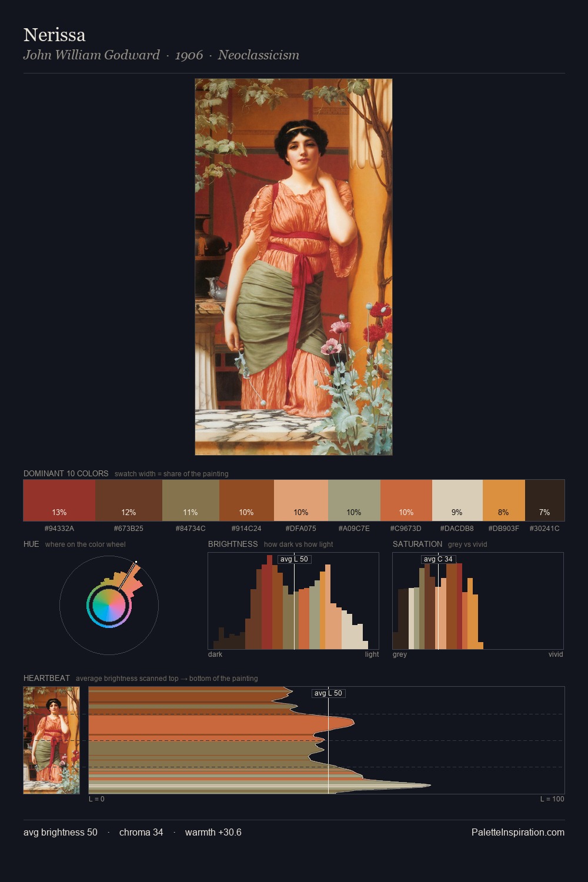
Task: Click the hue color wheel
Action: pyautogui.click(x=109, y=606)
